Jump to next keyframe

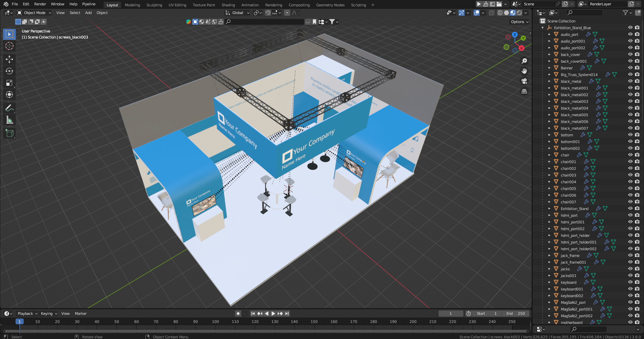tap(280, 314)
